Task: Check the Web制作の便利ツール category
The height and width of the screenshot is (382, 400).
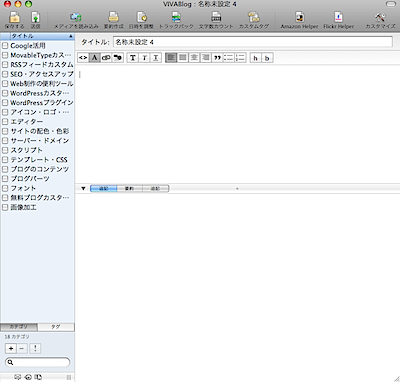Action: coord(5,84)
